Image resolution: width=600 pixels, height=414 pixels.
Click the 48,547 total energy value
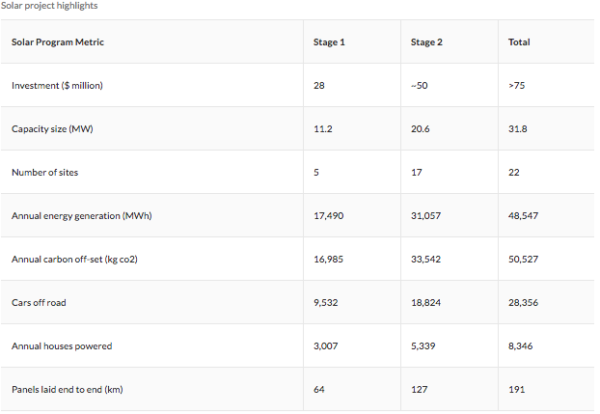pos(523,216)
